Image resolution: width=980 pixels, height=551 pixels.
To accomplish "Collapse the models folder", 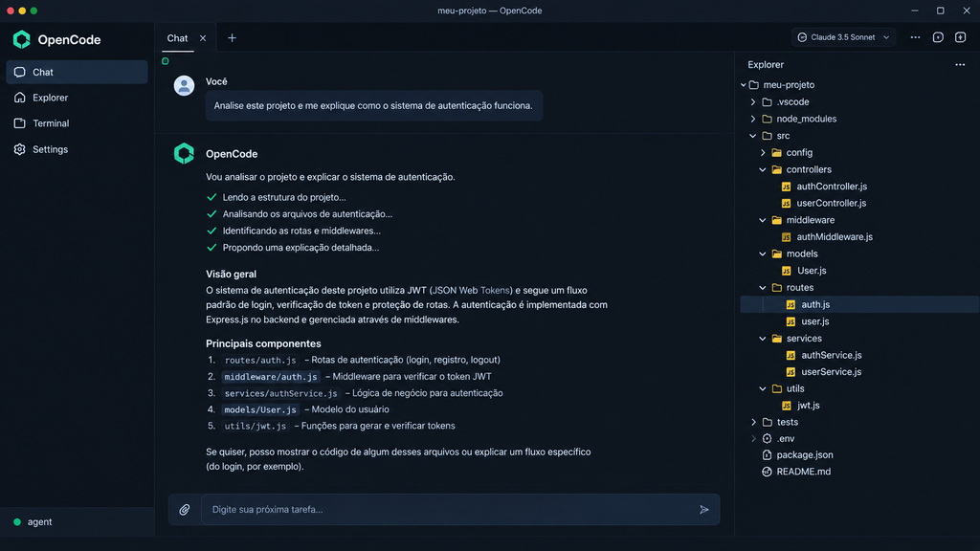I will pyautogui.click(x=763, y=253).
